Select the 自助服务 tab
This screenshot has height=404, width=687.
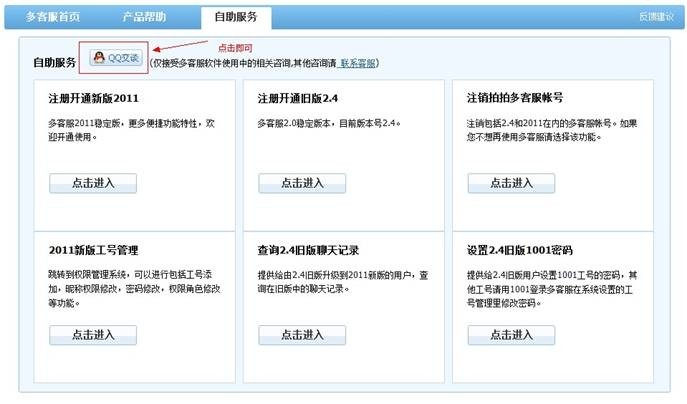(x=235, y=17)
